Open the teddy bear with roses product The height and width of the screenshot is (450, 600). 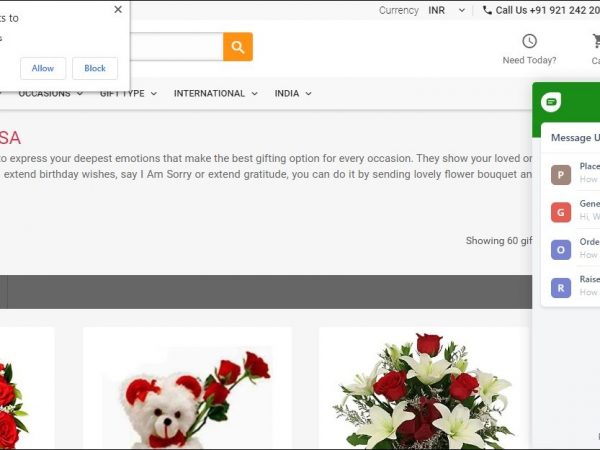pos(187,395)
